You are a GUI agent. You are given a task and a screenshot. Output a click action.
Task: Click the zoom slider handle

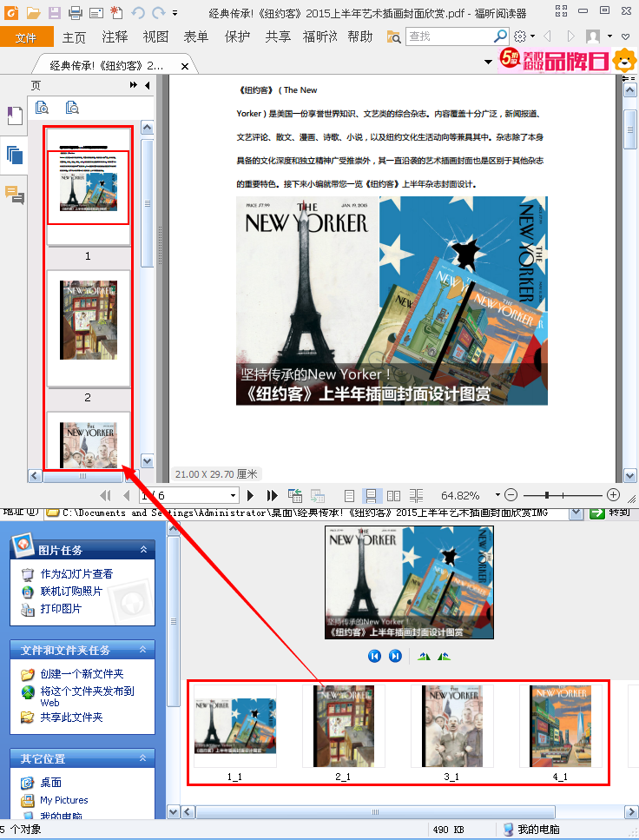546,495
